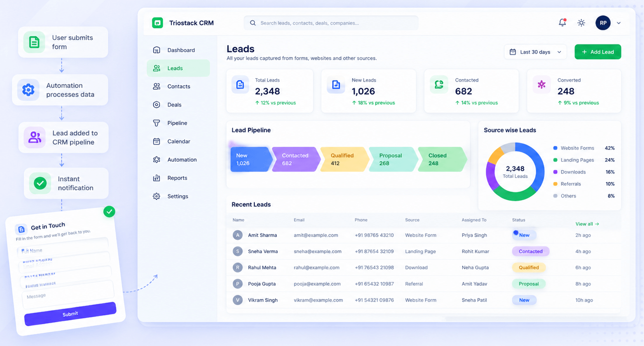Click the Landing Pages green legend dot
644x346 pixels.
click(555, 160)
